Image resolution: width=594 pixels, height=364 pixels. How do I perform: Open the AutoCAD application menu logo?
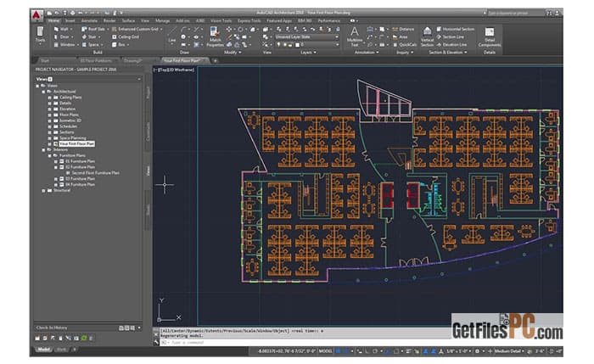[x=36, y=15]
